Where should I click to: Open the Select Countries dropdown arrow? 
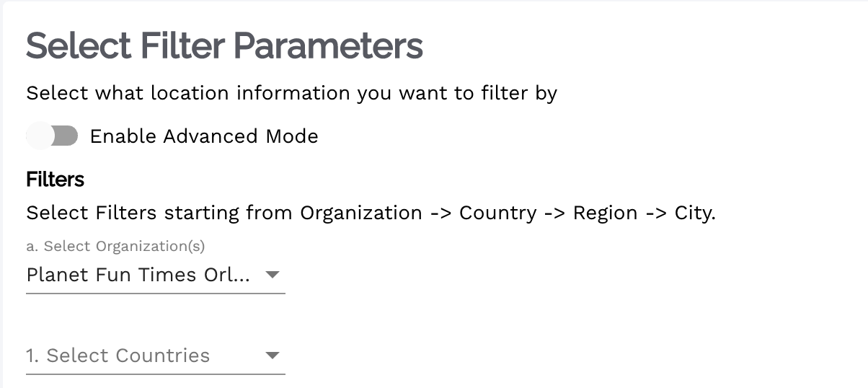(272, 356)
